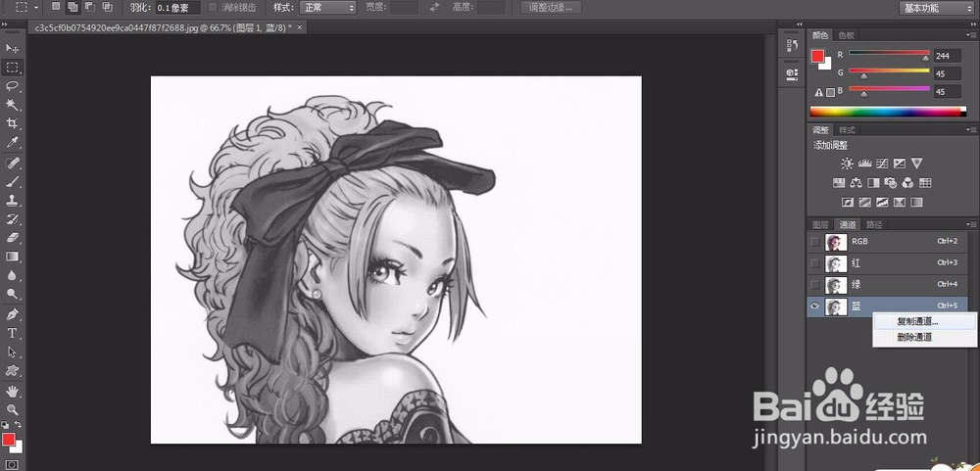Select the Zoom tool
The height and width of the screenshot is (471, 980).
pos(12,409)
